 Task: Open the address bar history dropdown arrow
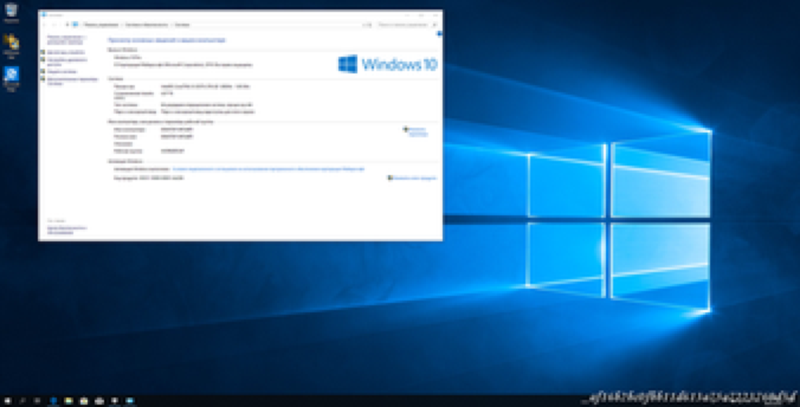pos(364,24)
